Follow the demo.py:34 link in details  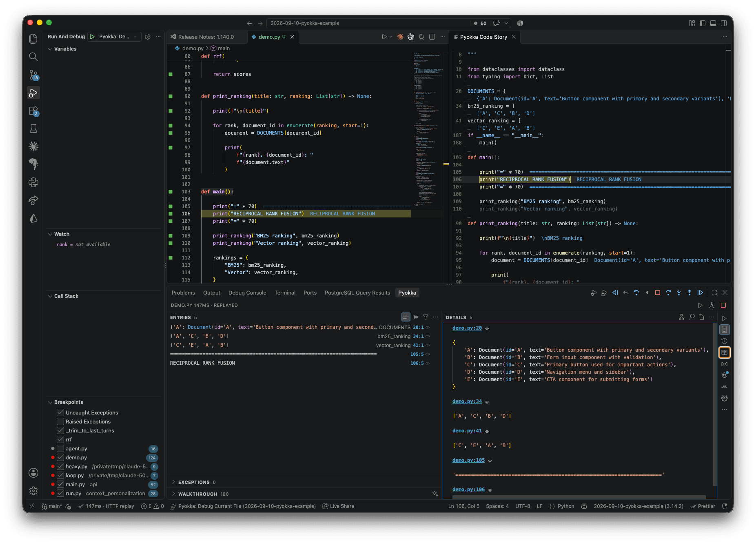click(467, 401)
